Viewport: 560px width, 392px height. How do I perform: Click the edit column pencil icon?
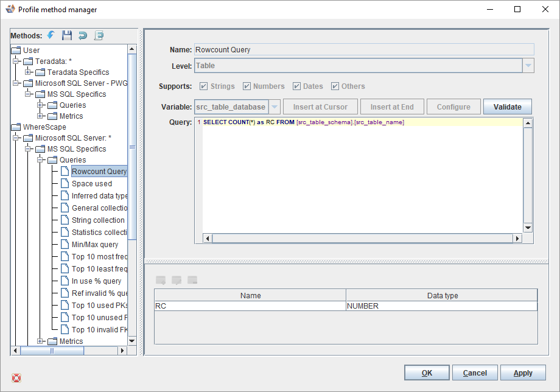177,280
